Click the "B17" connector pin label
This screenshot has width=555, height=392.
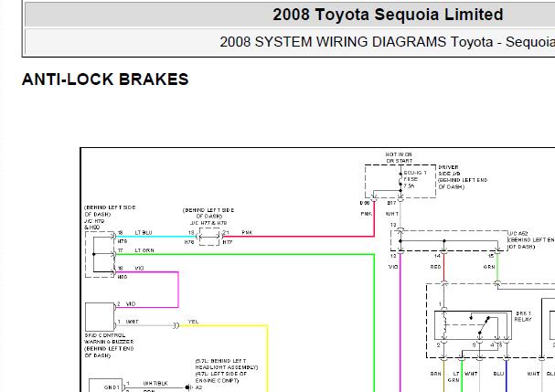[391, 203]
